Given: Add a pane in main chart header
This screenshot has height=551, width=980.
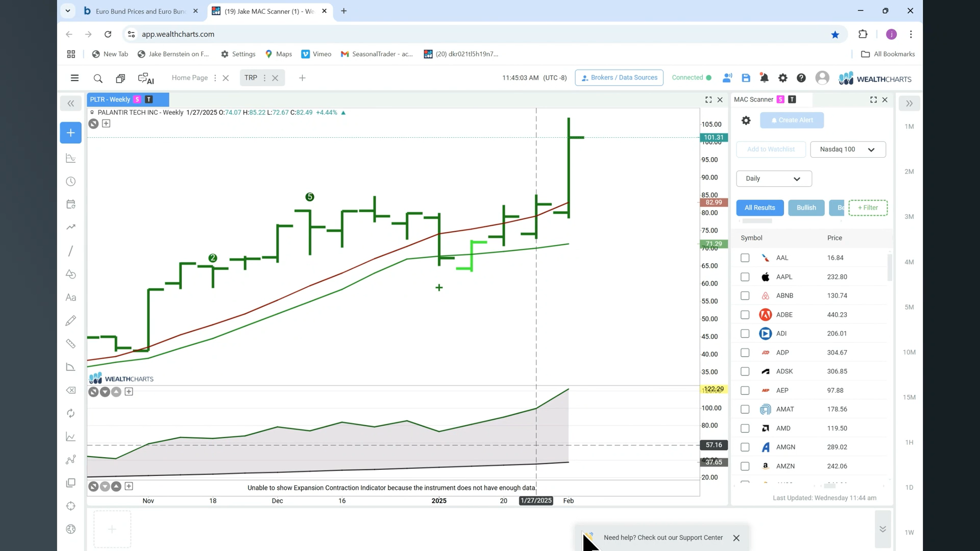Looking at the screenshot, I should [x=106, y=123].
